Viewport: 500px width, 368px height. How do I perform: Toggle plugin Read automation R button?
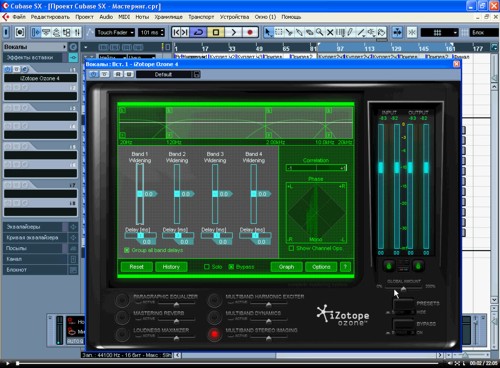118,74
